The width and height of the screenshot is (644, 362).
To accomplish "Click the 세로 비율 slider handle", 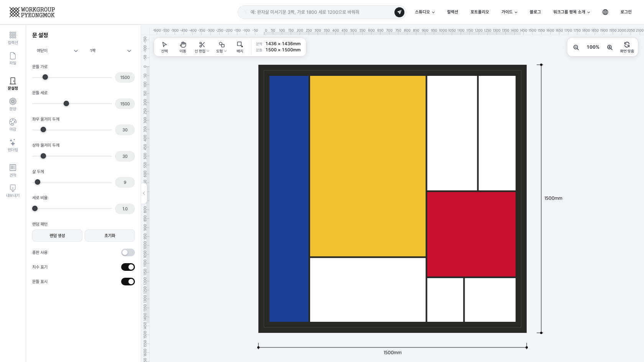I will (35, 208).
